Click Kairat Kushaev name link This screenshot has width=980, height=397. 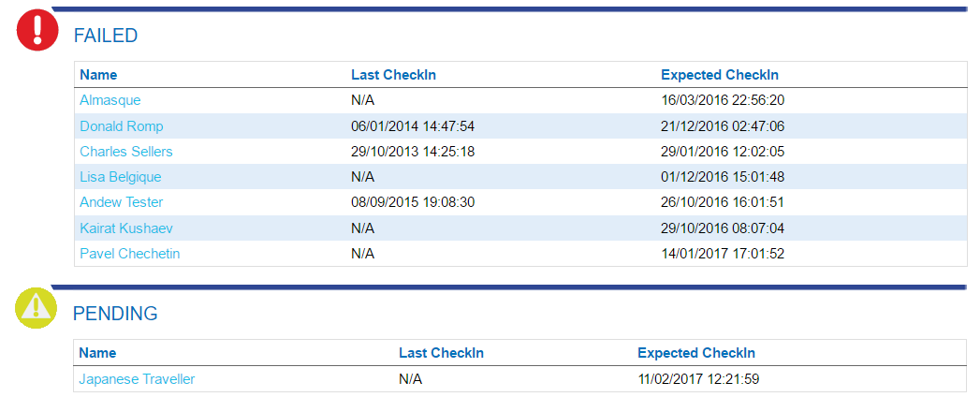126,228
